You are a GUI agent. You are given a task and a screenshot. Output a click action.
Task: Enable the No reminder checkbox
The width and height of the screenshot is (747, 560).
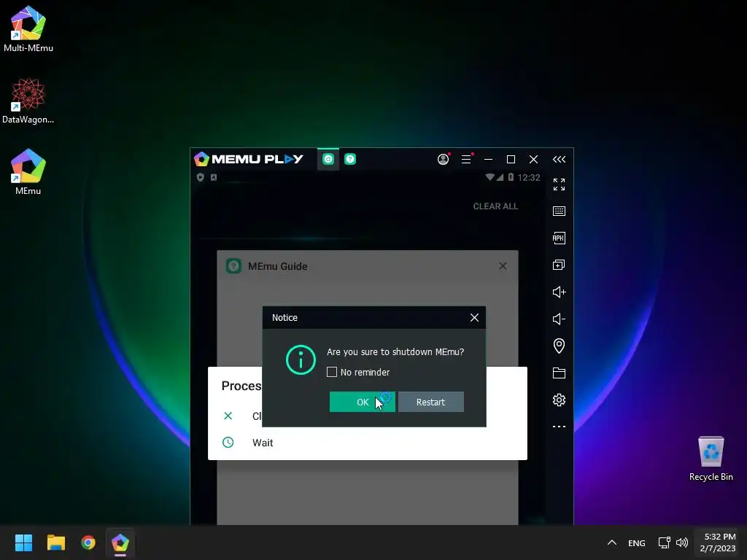click(332, 372)
